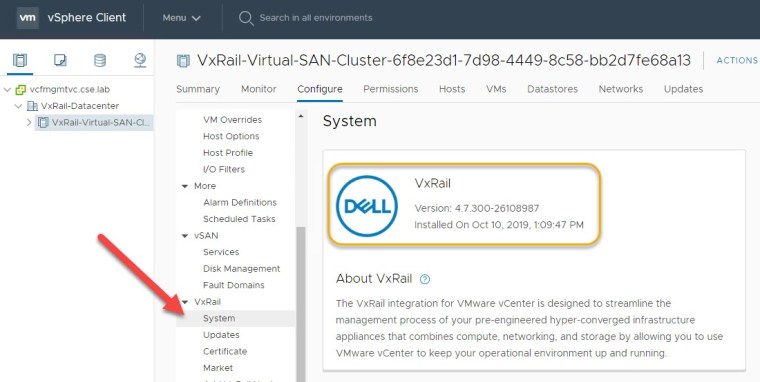Click Search in all environments field
Screen dimensions: 760x382
pyautogui.click(x=316, y=18)
